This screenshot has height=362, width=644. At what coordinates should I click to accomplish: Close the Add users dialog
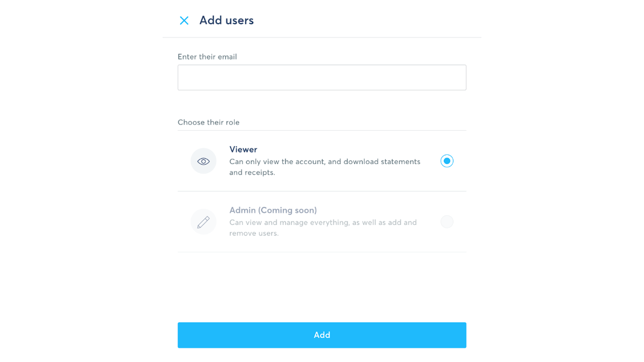click(184, 20)
